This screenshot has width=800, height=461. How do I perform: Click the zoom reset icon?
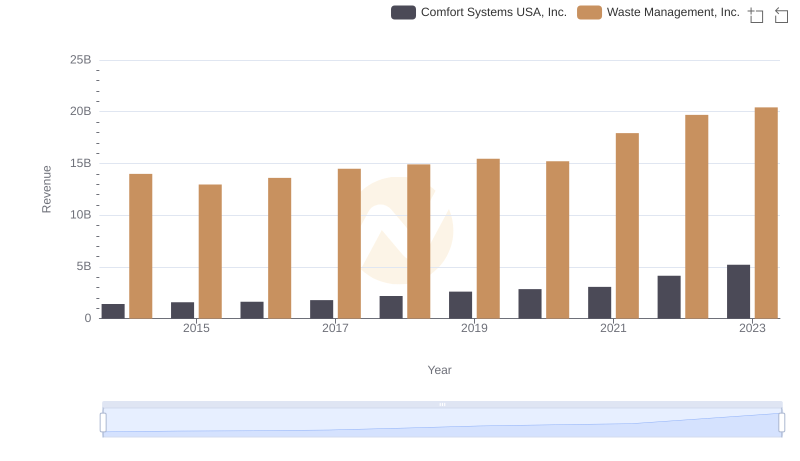coord(781,15)
